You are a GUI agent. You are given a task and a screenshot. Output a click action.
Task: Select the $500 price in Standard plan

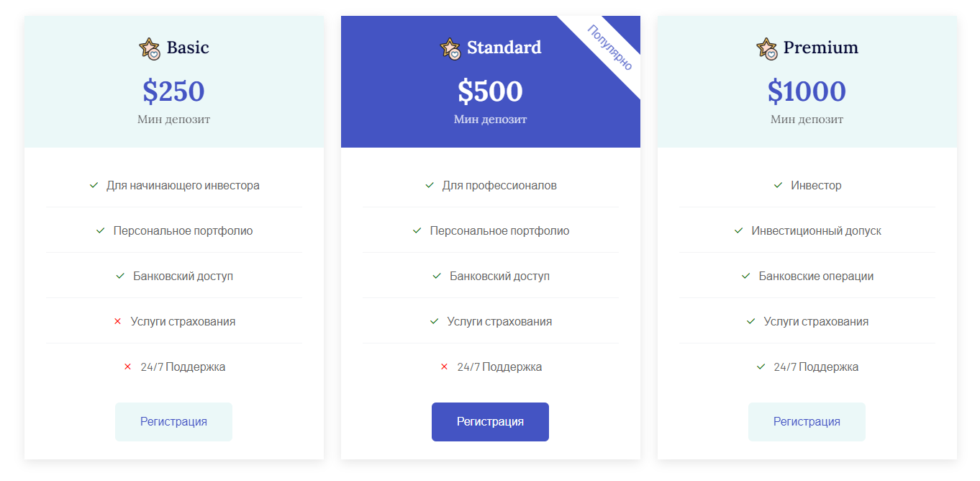click(490, 91)
